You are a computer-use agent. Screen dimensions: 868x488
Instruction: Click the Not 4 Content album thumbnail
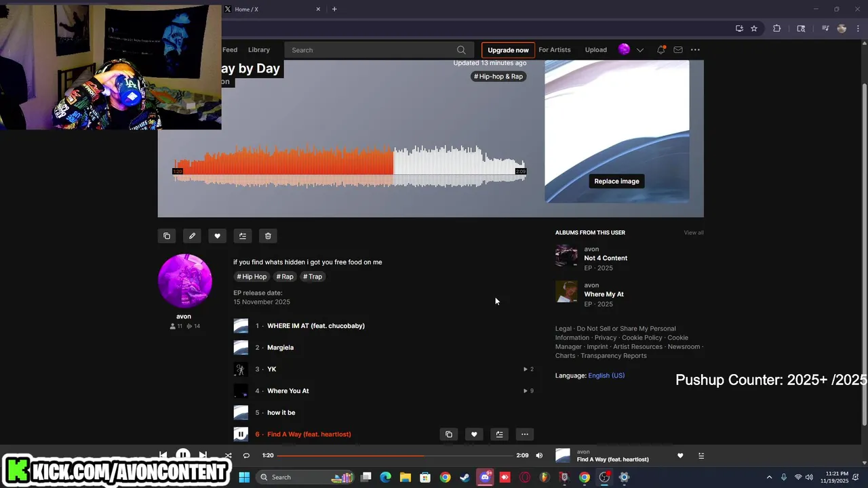coord(566,256)
